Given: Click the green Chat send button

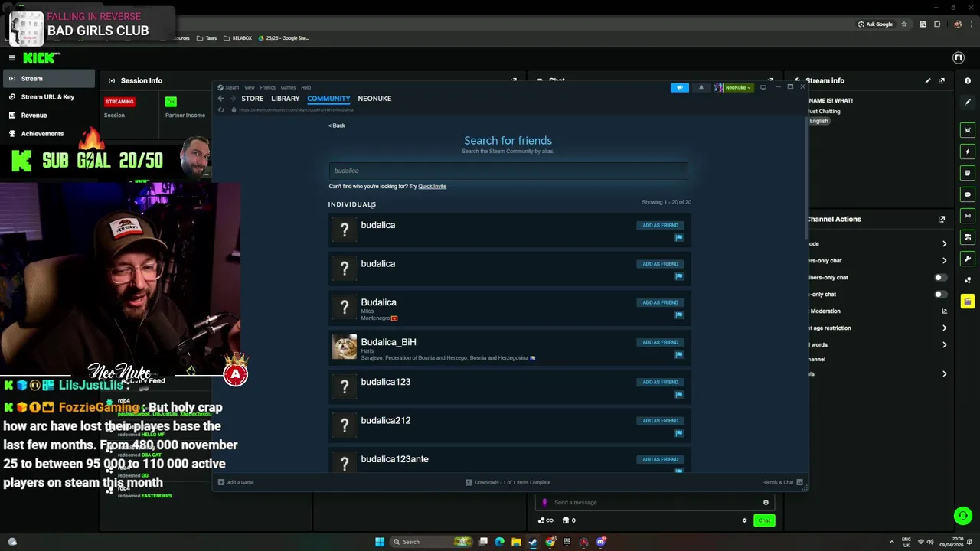Looking at the screenshot, I should pos(764,520).
